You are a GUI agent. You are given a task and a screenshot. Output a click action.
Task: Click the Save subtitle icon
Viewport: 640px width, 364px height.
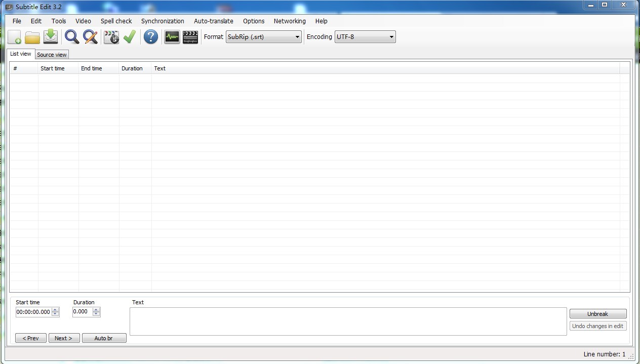pyautogui.click(x=51, y=37)
